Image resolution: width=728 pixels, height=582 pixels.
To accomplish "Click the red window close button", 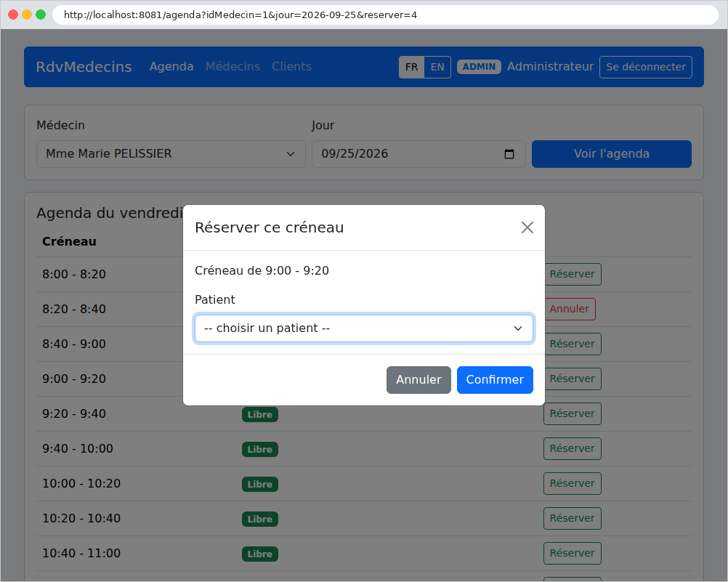I will (13, 15).
